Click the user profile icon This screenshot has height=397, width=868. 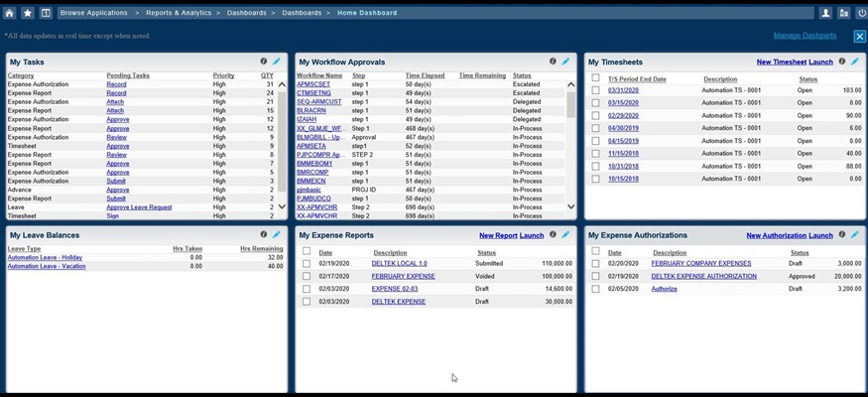[825, 13]
